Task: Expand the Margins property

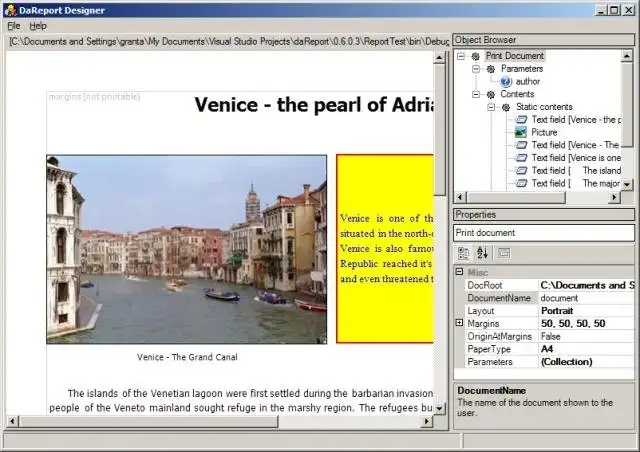Action: [460, 323]
